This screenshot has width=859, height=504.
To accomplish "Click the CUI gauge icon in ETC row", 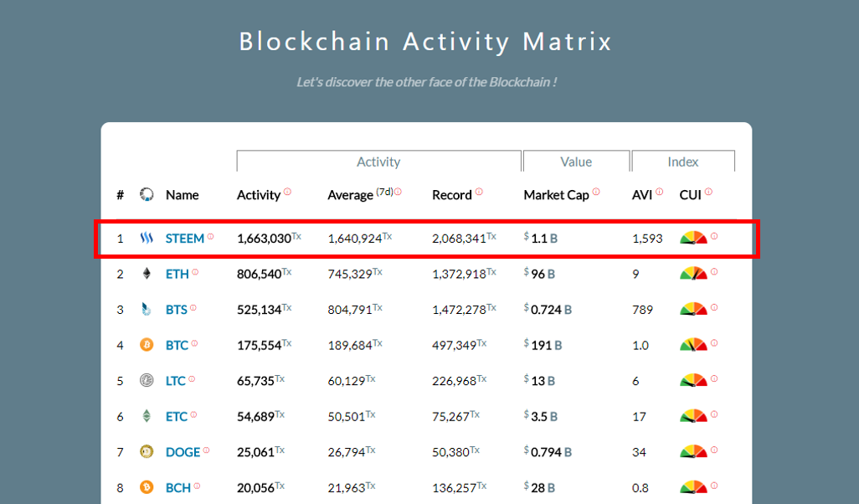I will click(x=693, y=416).
